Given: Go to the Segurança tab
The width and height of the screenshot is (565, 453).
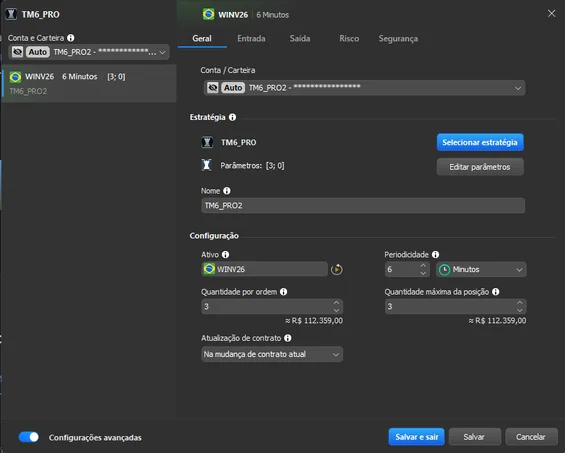Looking at the screenshot, I should click(x=398, y=39).
